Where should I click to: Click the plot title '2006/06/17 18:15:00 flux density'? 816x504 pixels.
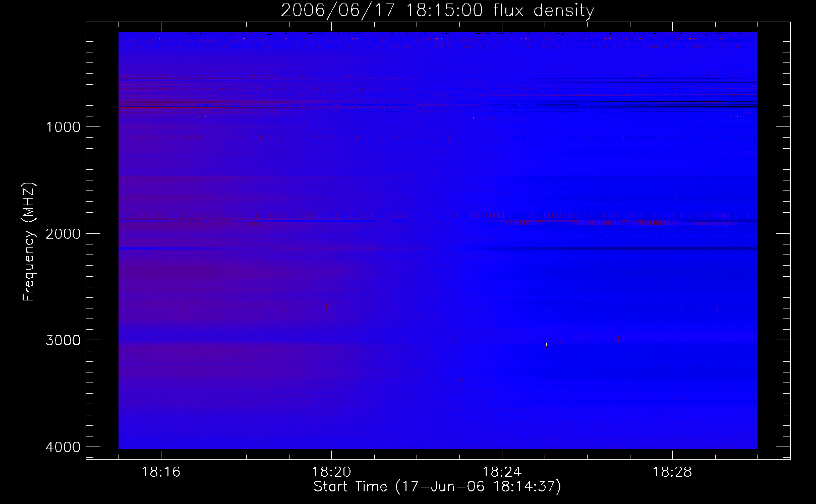tap(437, 11)
